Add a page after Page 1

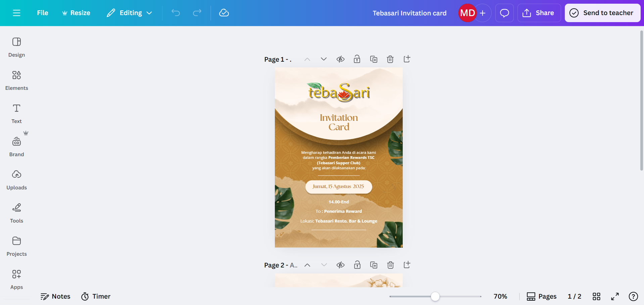coord(407,59)
